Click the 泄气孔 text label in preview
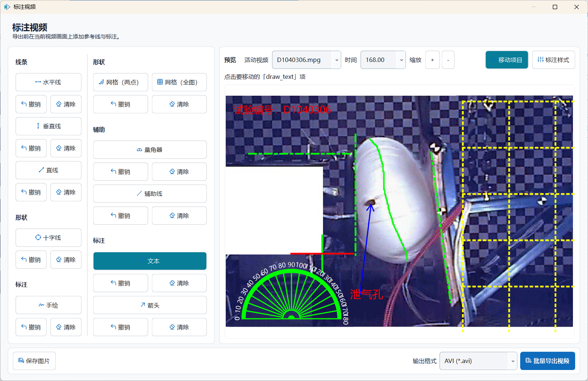Viewport: 588px width, 381px height. tap(366, 294)
